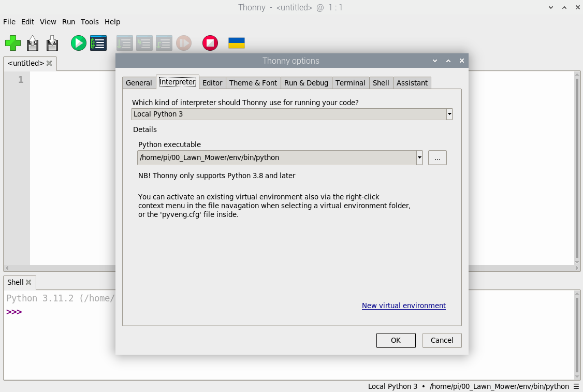
Task: Switch to the Terminal options tab
Action: [x=350, y=82]
